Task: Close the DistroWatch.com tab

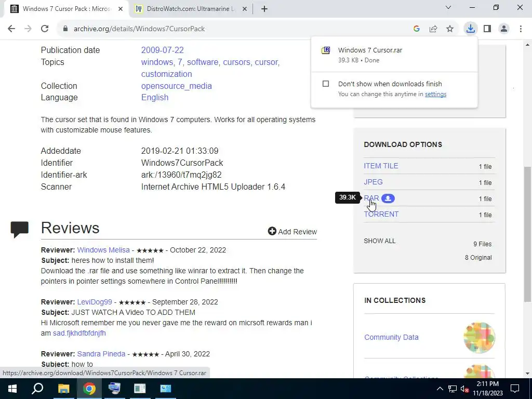Action: pos(245,9)
